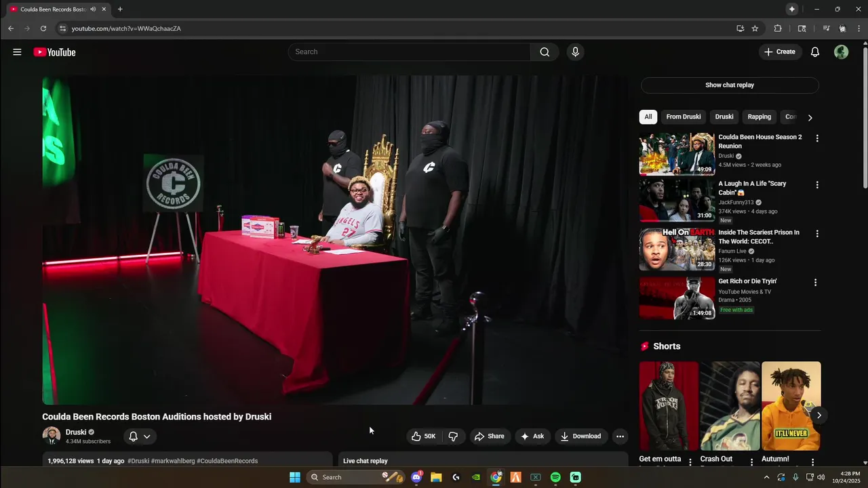The width and height of the screenshot is (868, 488).
Task: Open a new browser tab
Action: coord(120,9)
